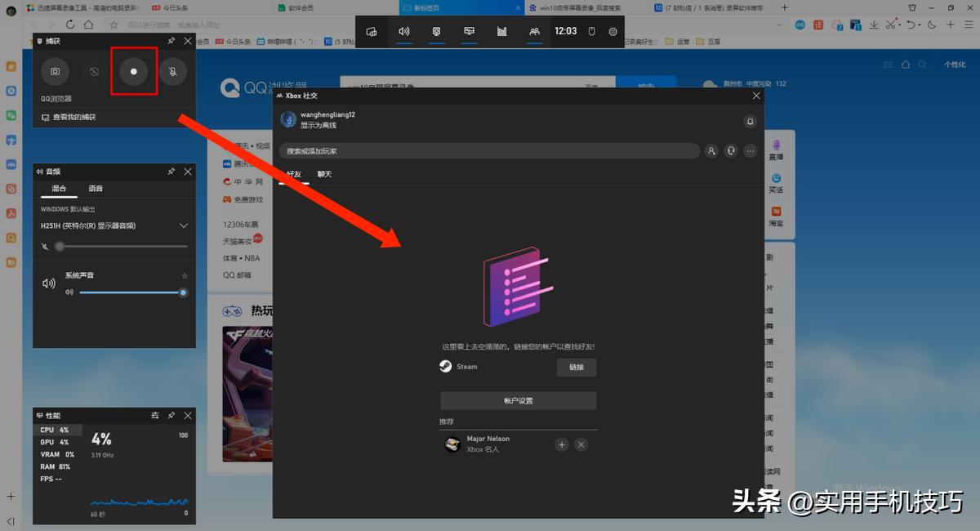Screen dimensions: 980x531
Task: Open widget menu in Game Bar
Action: [372, 31]
